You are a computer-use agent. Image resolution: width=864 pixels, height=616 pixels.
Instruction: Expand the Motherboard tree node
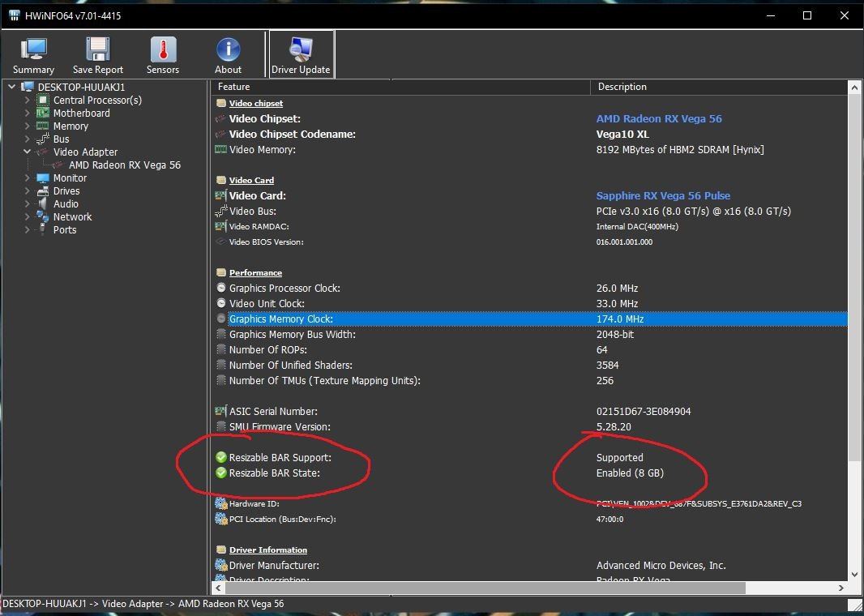(27, 113)
